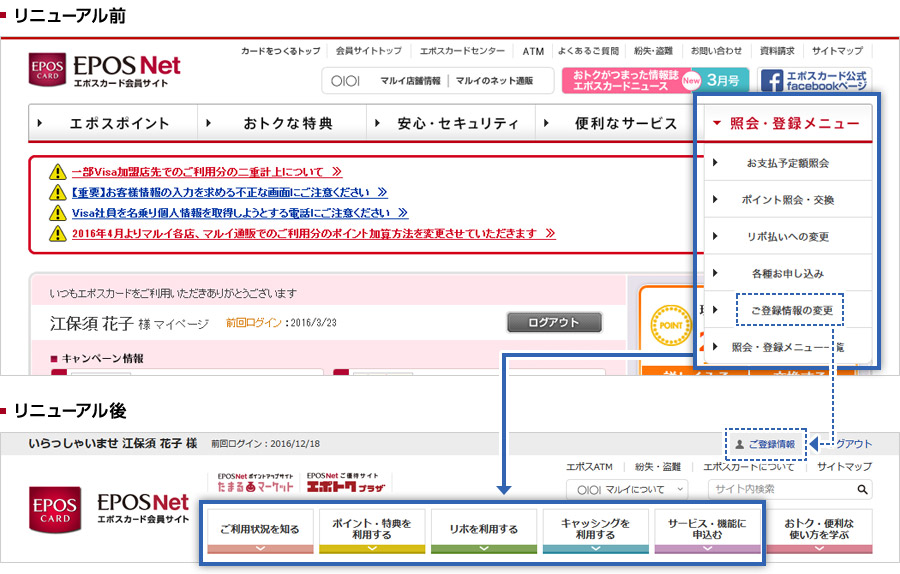900x574 pixels.
Task: Open 2016年4月よりマルイ各店 notice link
Action: click(313, 234)
